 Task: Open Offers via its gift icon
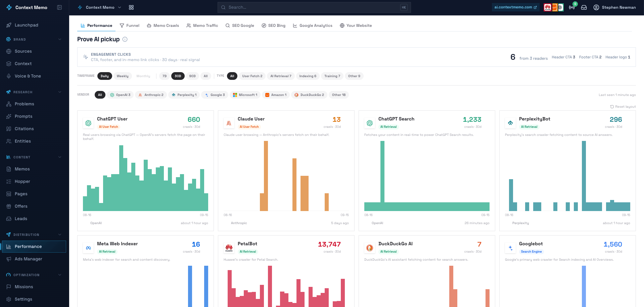coord(9,206)
